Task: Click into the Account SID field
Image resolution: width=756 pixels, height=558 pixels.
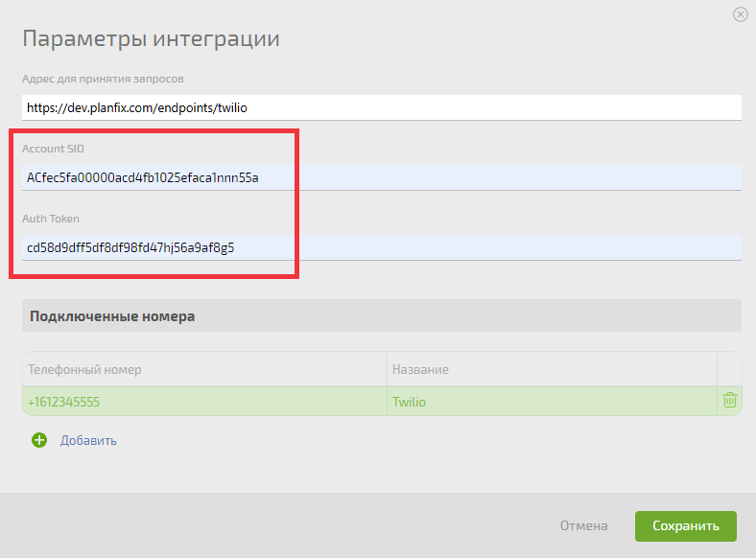Action: pyautogui.click(x=382, y=177)
